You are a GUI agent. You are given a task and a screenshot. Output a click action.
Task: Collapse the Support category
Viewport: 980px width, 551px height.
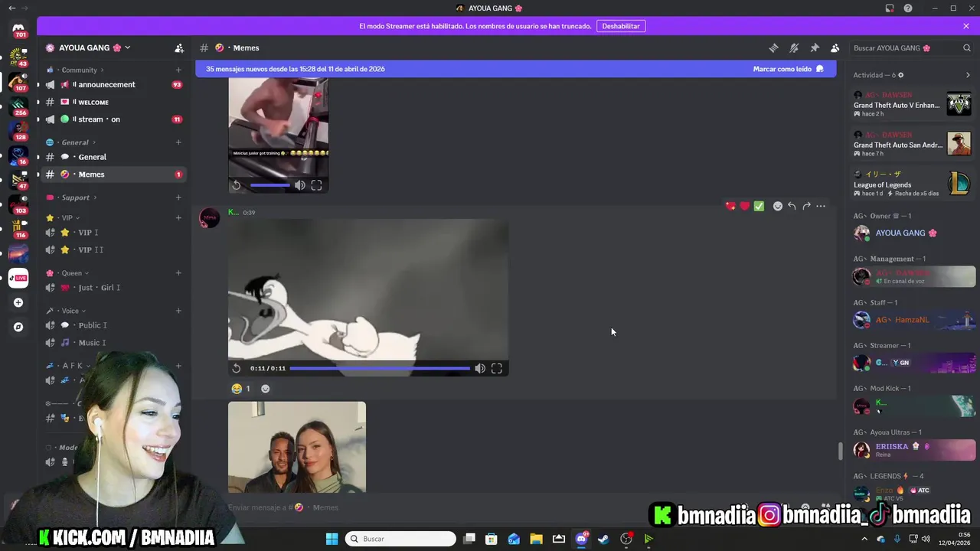(76, 197)
